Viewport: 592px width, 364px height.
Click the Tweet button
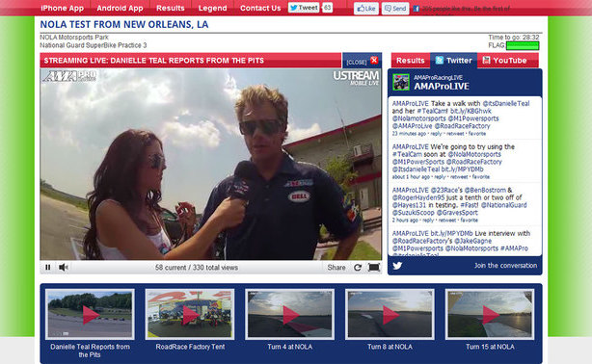(x=304, y=8)
